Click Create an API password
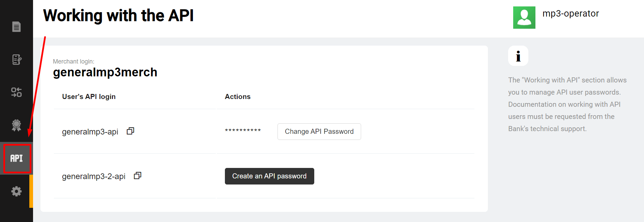 point(269,176)
